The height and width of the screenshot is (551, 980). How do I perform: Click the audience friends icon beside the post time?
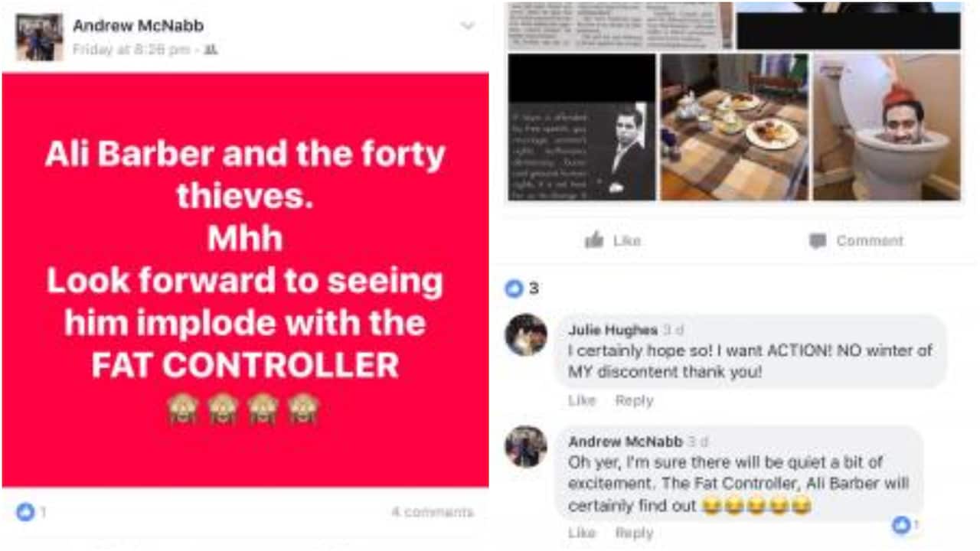(x=211, y=50)
